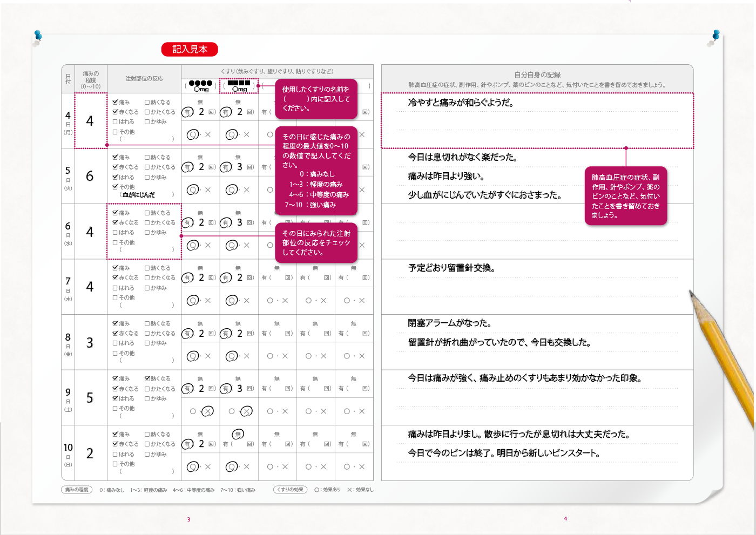Select ×:効果なし in the bottom legend

coord(360,490)
